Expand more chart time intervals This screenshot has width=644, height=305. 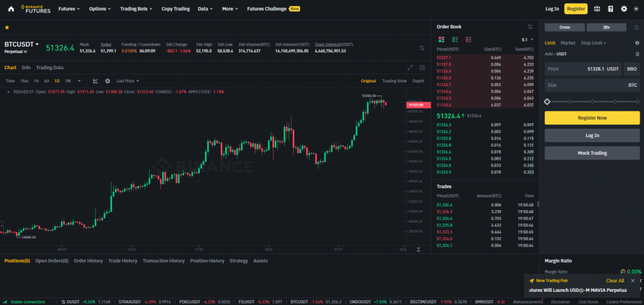(x=79, y=81)
